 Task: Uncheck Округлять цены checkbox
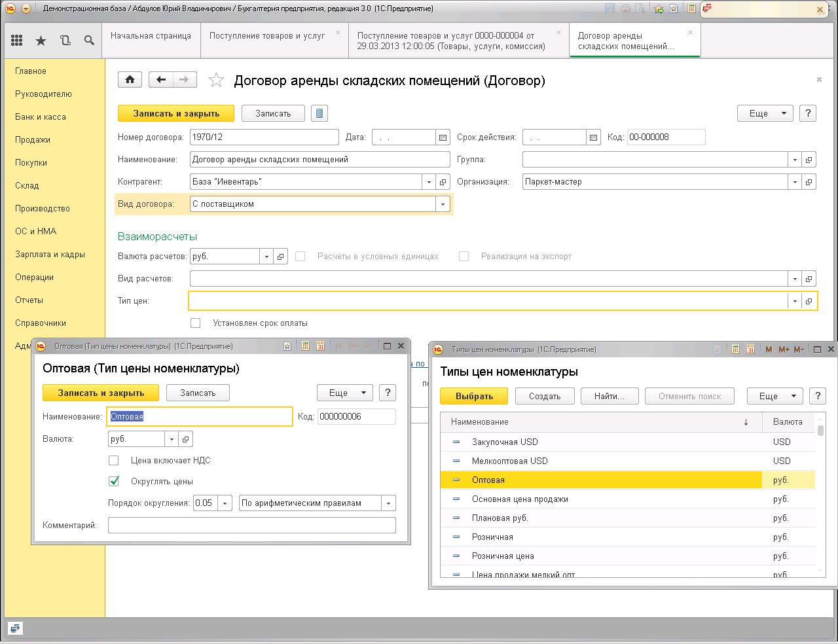point(114,481)
